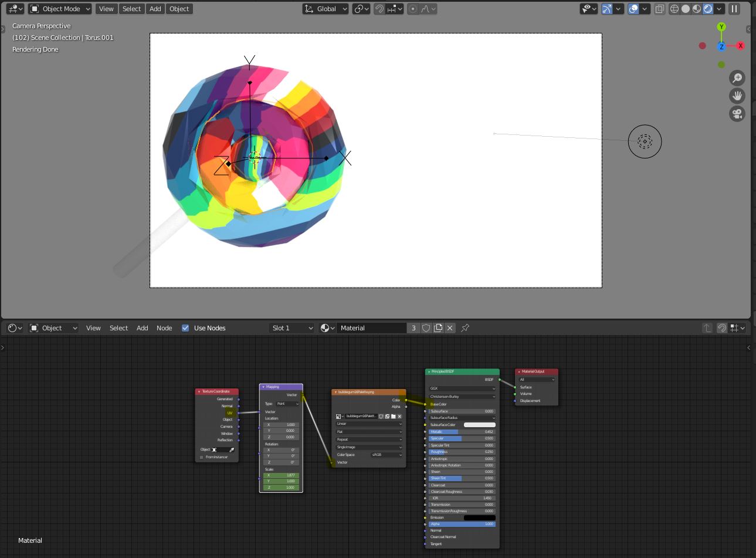Image resolution: width=756 pixels, height=558 pixels.
Task: Switch to solid viewport shading
Action: pyautogui.click(x=686, y=9)
